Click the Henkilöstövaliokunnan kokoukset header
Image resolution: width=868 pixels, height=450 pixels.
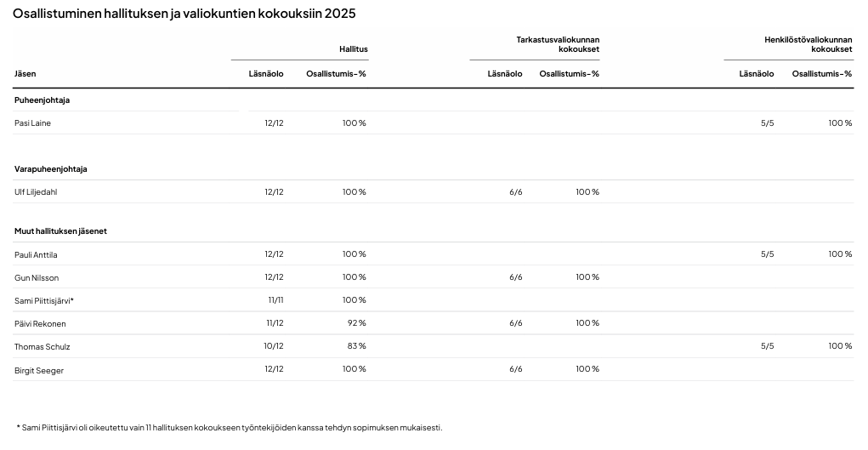(x=808, y=44)
